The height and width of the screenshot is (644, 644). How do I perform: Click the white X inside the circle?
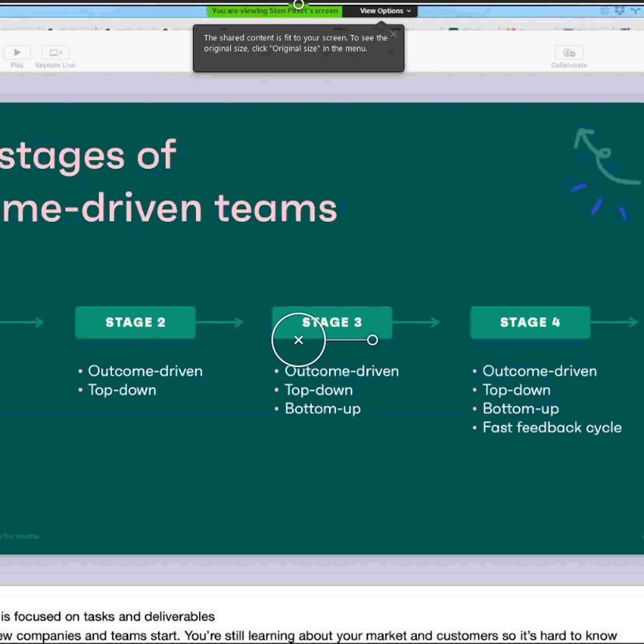299,340
